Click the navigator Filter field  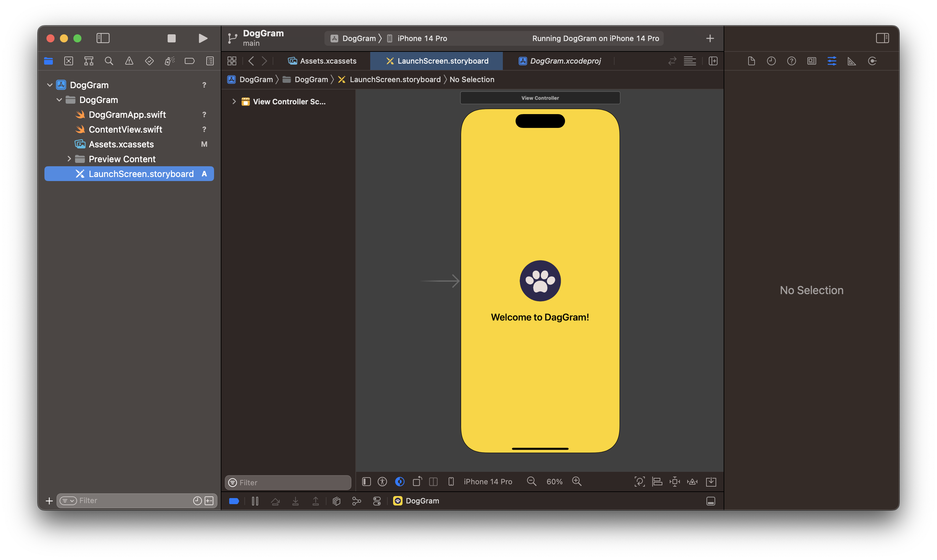tap(137, 500)
